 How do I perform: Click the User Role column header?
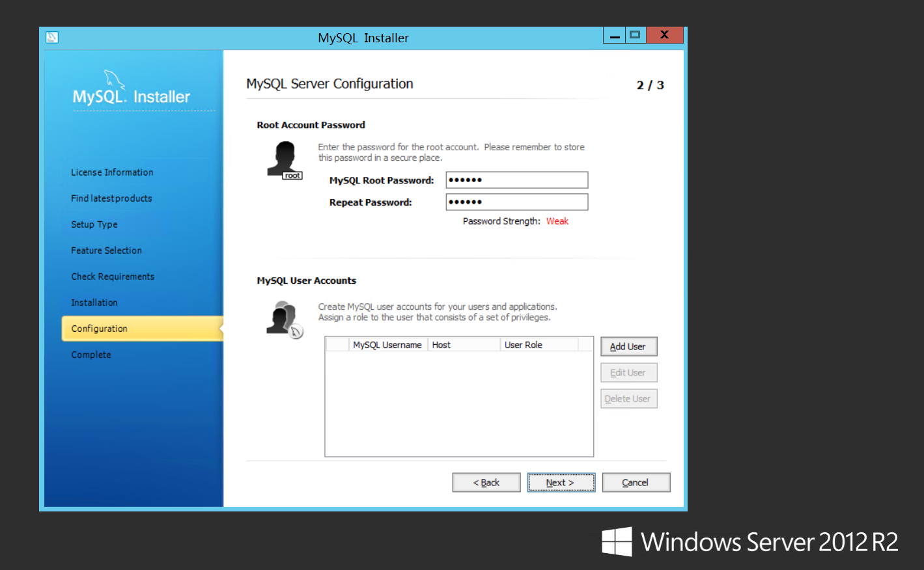[x=539, y=345]
